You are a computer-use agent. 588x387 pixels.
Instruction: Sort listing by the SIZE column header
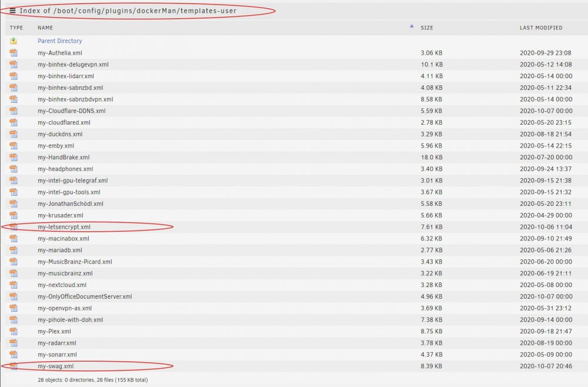427,28
